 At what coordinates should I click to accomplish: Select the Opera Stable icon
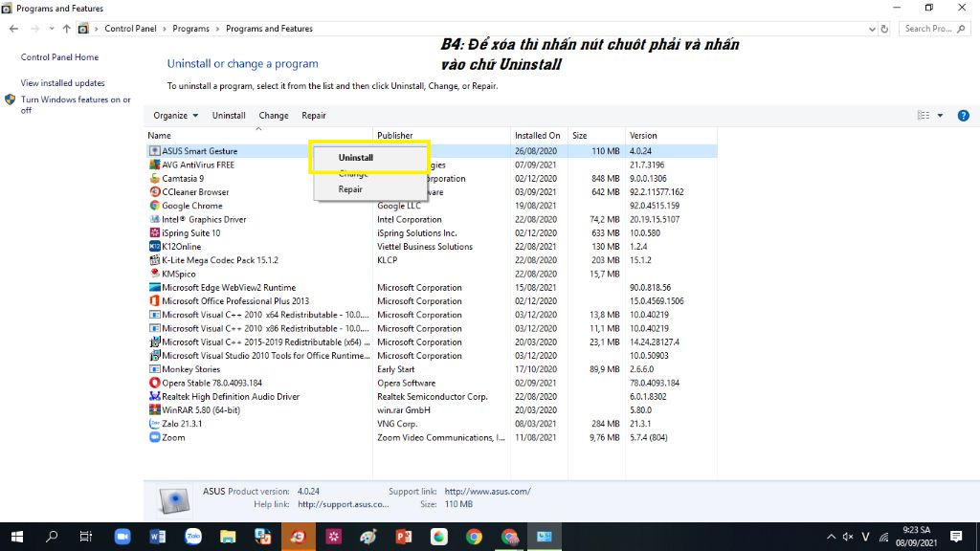[154, 383]
